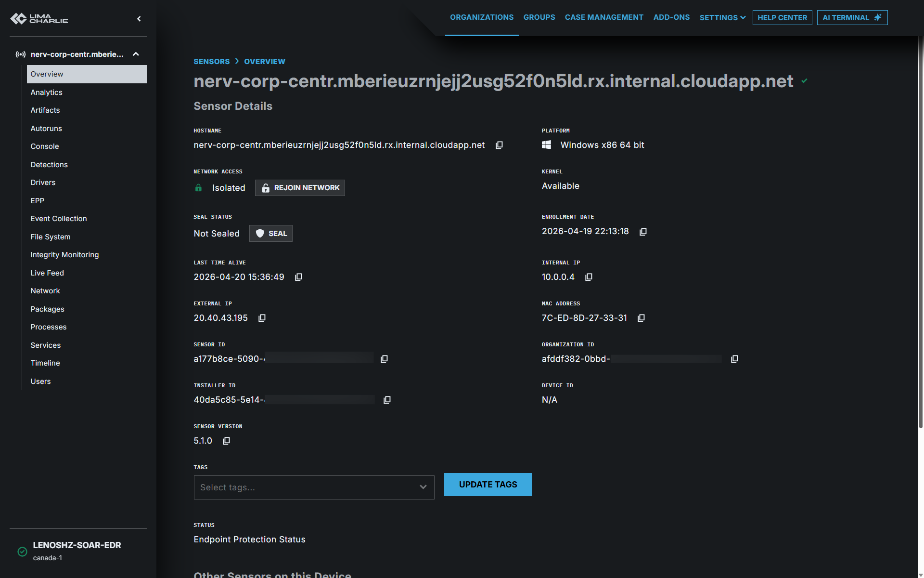Expand the Settings menu
This screenshot has width=924, height=578.
[x=722, y=18]
